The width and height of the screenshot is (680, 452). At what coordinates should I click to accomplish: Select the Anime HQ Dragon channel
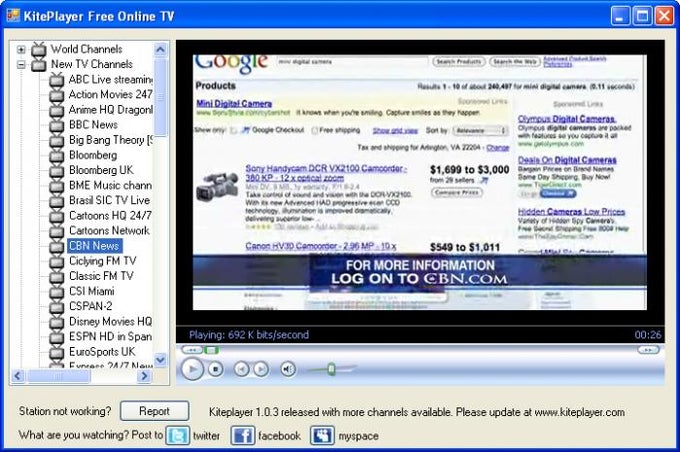pyautogui.click(x=111, y=110)
